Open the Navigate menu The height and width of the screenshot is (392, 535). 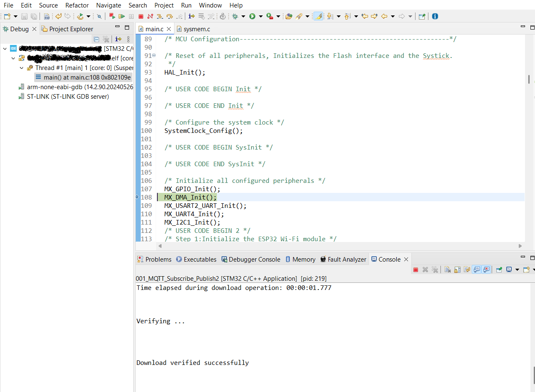pyautogui.click(x=109, y=5)
